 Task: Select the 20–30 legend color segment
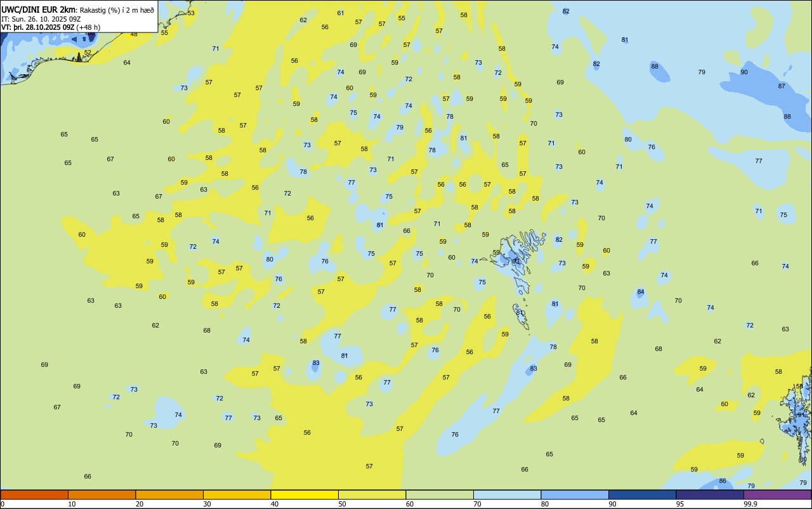[x=169, y=494]
